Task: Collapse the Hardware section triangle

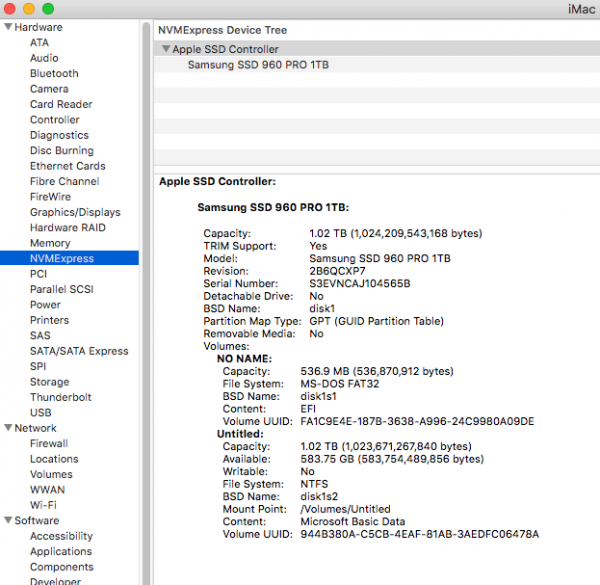Action: pyautogui.click(x=8, y=27)
